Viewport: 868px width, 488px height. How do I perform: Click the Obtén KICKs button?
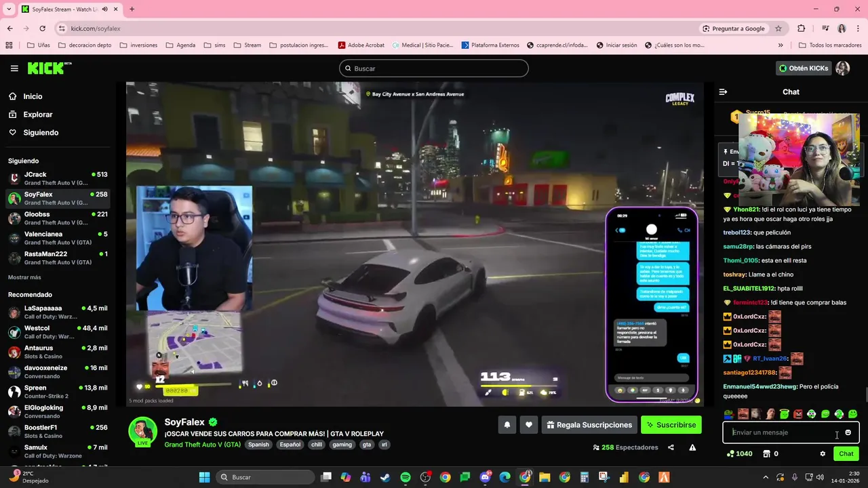pyautogui.click(x=804, y=68)
